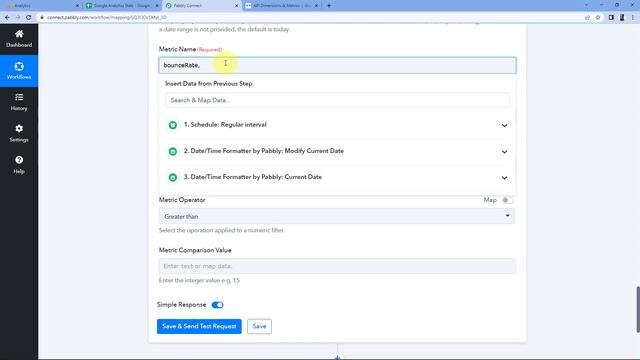This screenshot has height=360, width=640.
Task: Open the History section in sidebar
Action: [x=19, y=102]
